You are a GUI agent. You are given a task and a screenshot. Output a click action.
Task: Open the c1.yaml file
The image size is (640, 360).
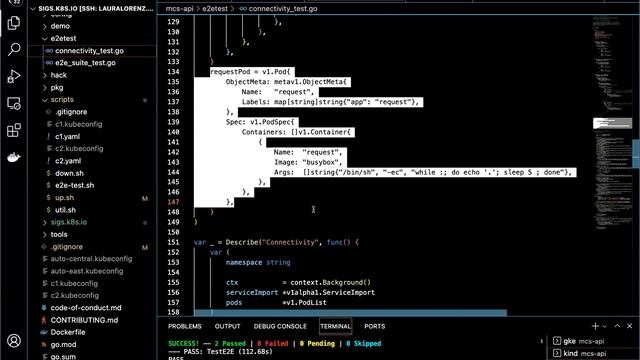pos(92,136)
